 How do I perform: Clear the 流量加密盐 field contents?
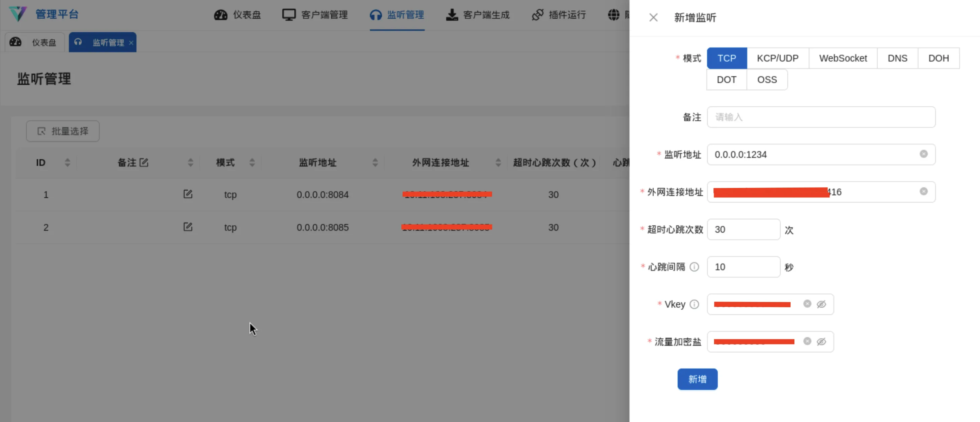807,341
